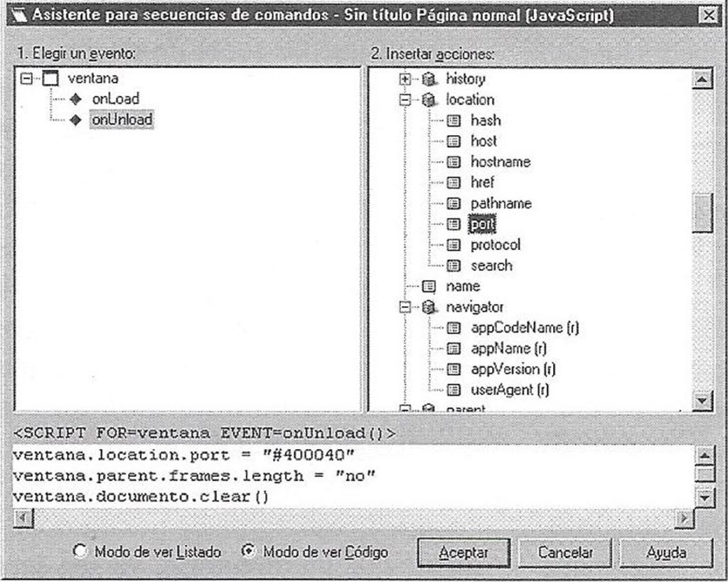
Task: Select the hostname property label
Action: pos(500,162)
